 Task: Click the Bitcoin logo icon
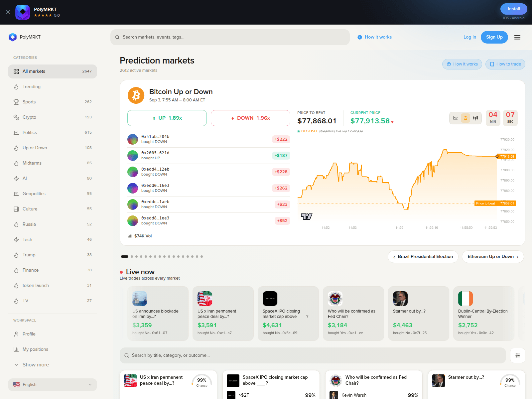pos(136,95)
